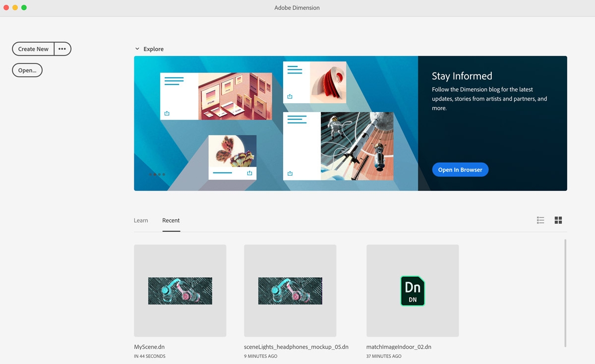Screen dimensions: 595x364
Task: Open sceneLights_headphones_mockup_05.dn thumbnail
Action: 290,291
